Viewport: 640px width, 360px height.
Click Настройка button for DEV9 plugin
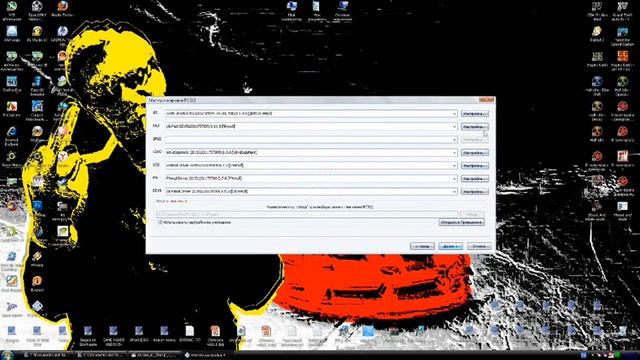pos(475,191)
